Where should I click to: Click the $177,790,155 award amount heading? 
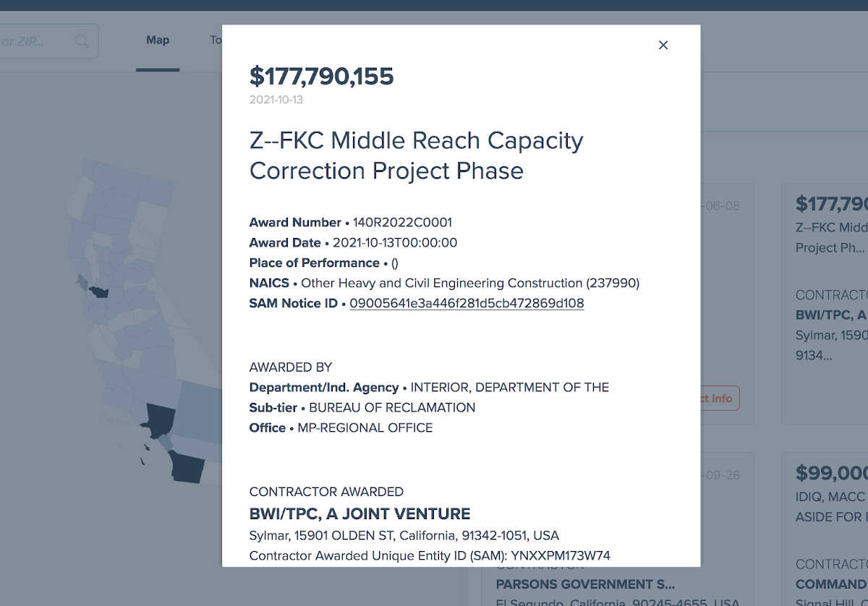tap(321, 76)
